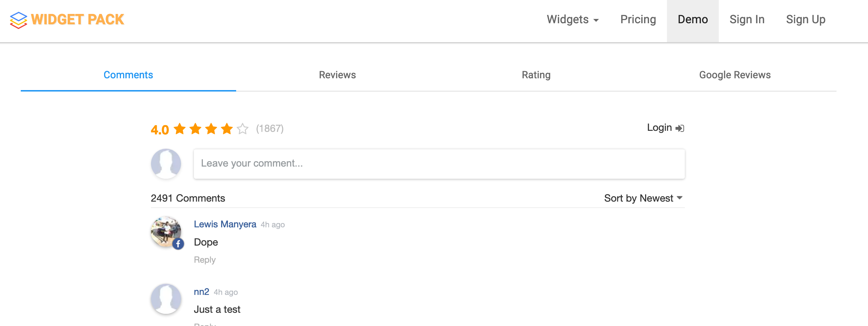This screenshot has height=326, width=868.
Task: Open the nn2 username link
Action: pyautogui.click(x=201, y=292)
